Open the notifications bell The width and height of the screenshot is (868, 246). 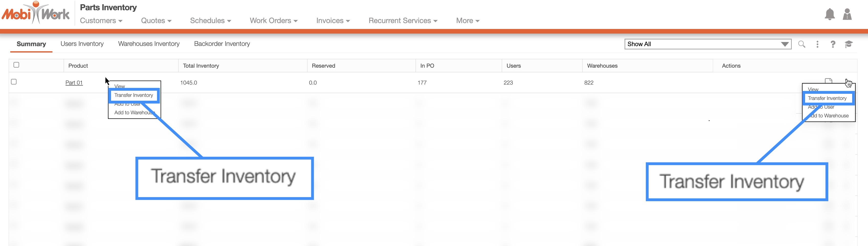(x=829, y=15)
